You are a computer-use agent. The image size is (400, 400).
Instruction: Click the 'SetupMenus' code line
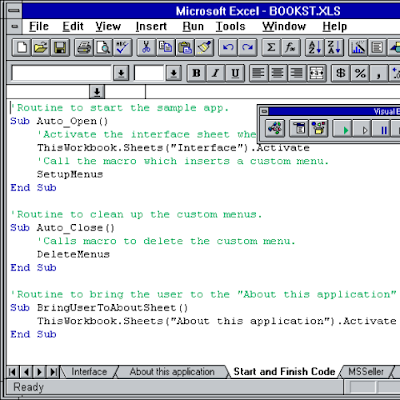(70, 174)
